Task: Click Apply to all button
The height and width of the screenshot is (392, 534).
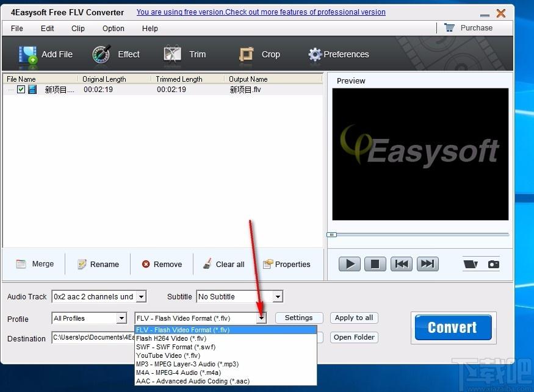Action: [x=354, y=318]
